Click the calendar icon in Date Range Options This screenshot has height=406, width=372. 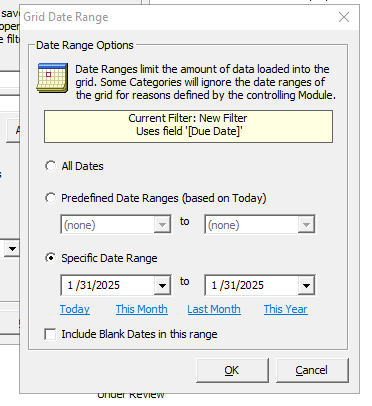52,78
